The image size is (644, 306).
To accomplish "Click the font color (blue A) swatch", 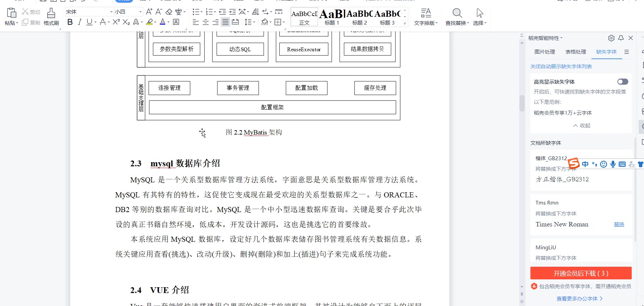I will tap(163, 22).
